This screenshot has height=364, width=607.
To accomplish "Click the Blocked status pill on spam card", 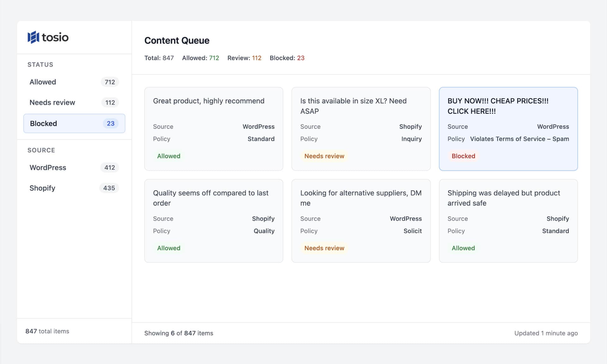I will pyautogui.click(x=463, y=156).
